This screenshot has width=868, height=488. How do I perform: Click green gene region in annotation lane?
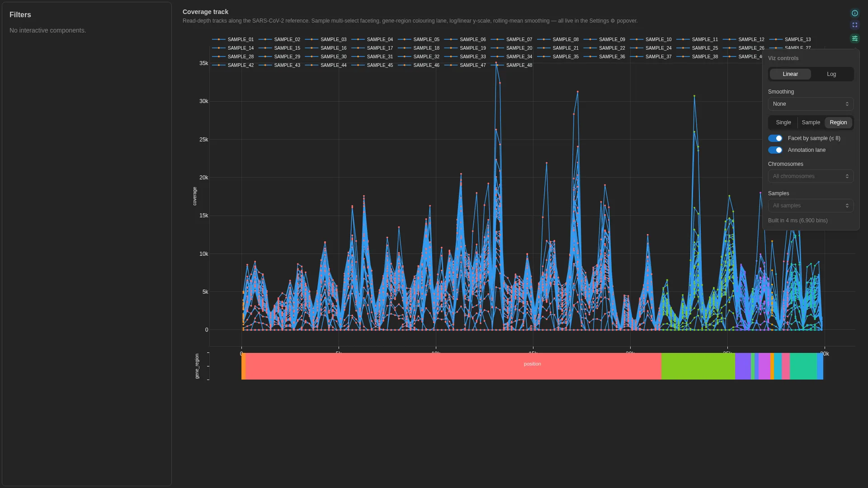698,366
